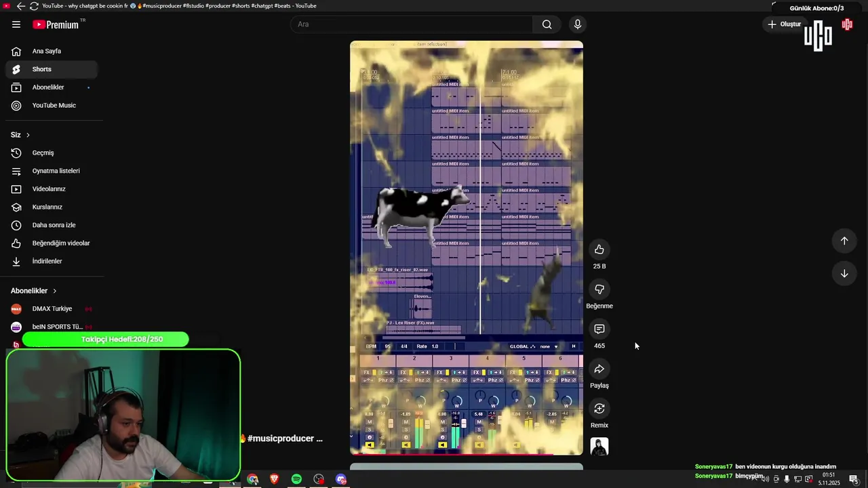Open DMAX Turkiye channel subscription
Image resolution: width=868 pixels, height=488 pixels.
(52, 309)
